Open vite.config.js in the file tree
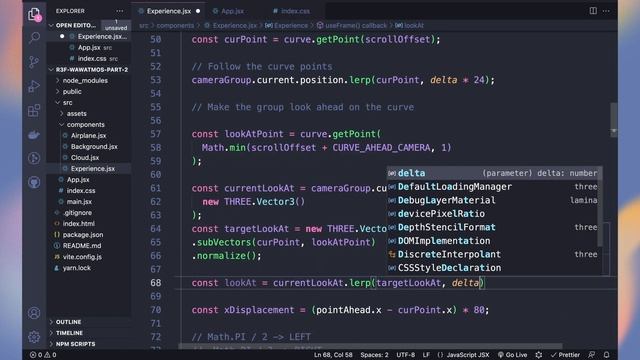This screenshot has height=360, width=640. 82,257
